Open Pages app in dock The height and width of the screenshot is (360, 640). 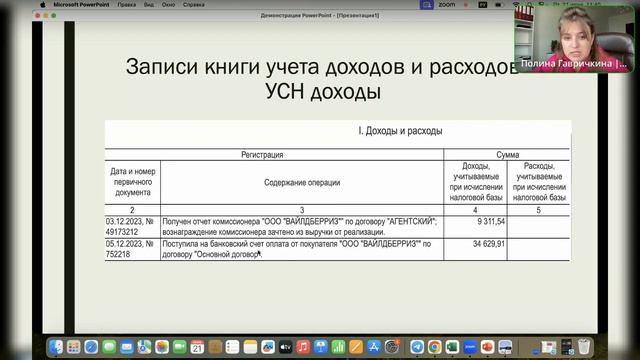point(356,347)
